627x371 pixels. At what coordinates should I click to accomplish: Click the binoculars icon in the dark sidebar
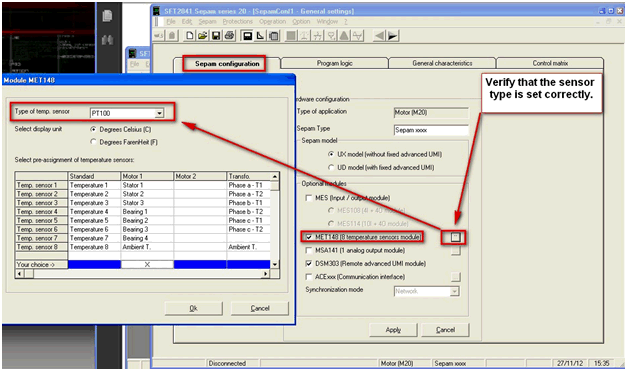[x=107, y=40]
